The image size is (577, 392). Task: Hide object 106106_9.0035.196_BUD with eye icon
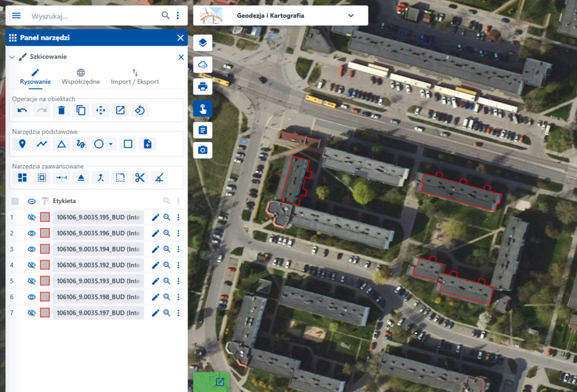click(32, 233)
